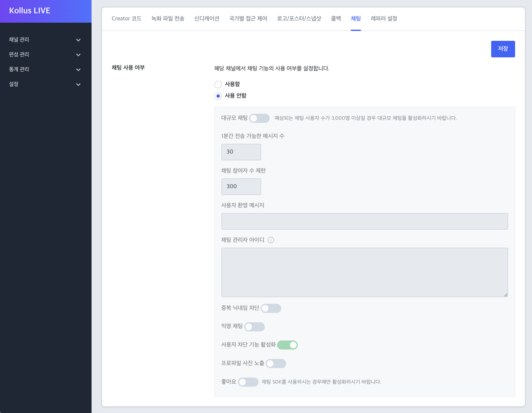
Task: Disable the 사용자 차단 기능 활성화 toggle
Action: (287, 345)
